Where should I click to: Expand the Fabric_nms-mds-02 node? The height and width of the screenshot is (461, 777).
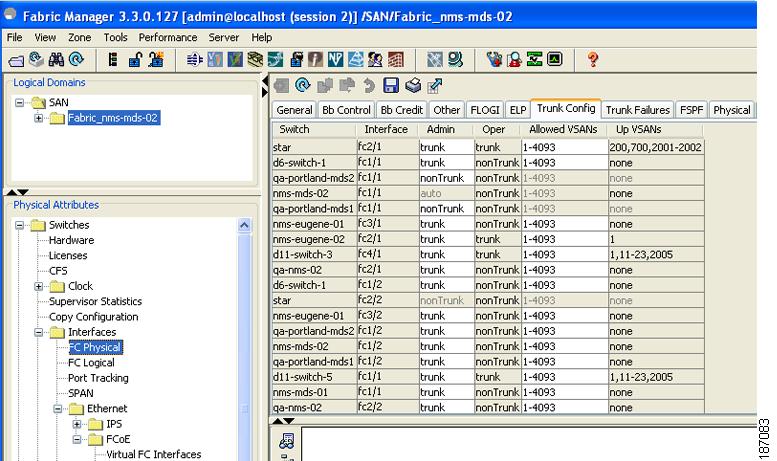click(38, 118)
